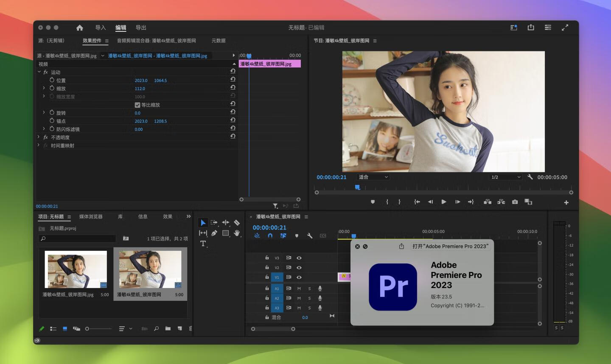Step back one frame in program monitor
611x364 pixels.
[430, 202]
